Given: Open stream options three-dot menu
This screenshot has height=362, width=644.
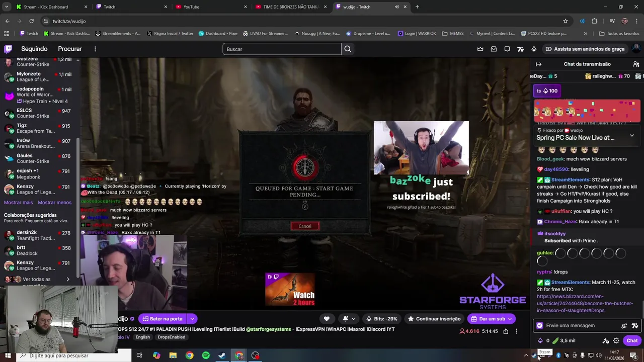Looking at the screenshot, I should pyautogui.click(x=516, y=331).
